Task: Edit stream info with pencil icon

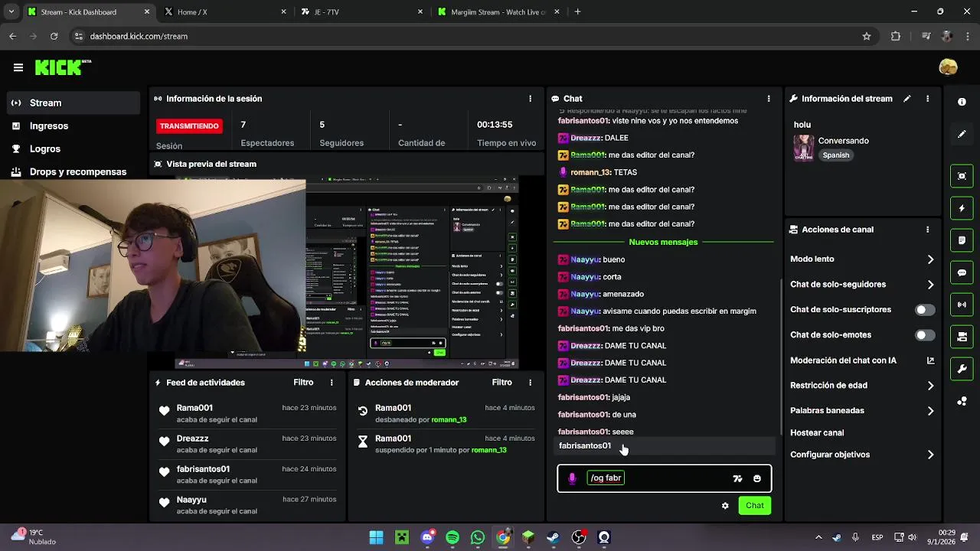Action: tap(907, 99)
